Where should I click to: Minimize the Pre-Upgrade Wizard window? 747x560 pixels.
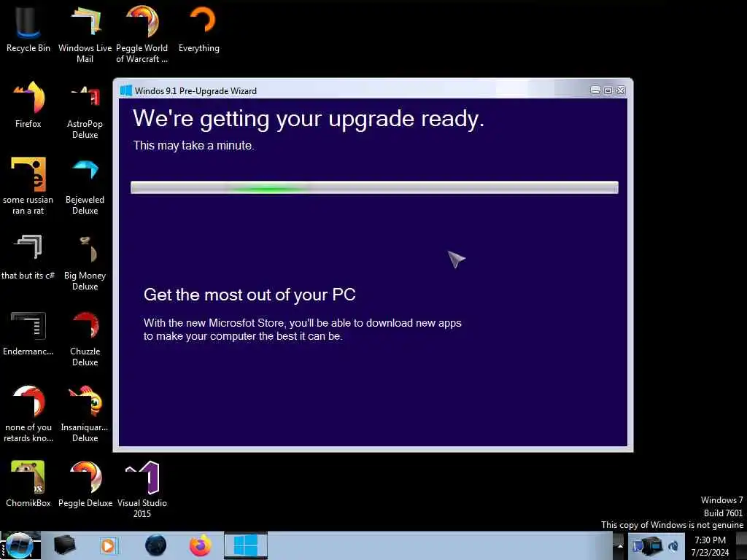[x=595, y=90]
